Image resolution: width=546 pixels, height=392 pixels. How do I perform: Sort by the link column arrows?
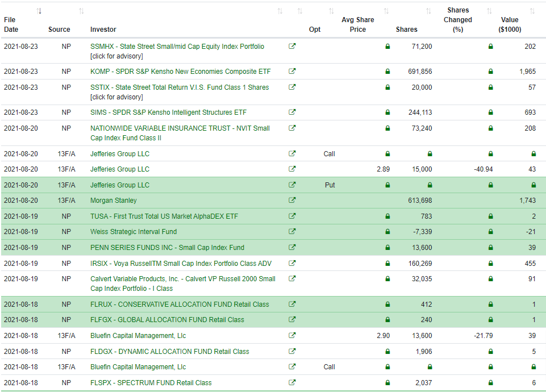300,11
